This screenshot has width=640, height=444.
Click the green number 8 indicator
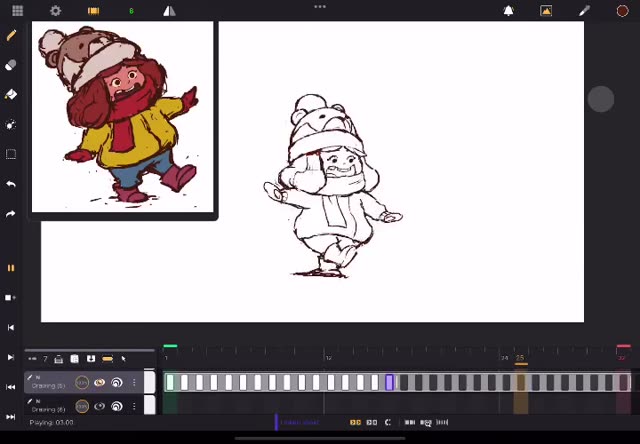coord(131,11)
